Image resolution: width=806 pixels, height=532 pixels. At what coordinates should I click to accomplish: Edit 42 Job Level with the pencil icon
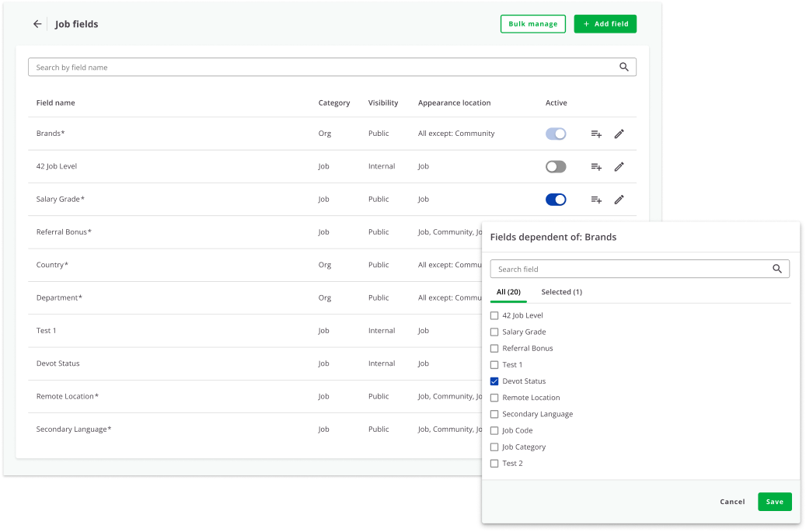pos(619,166)
